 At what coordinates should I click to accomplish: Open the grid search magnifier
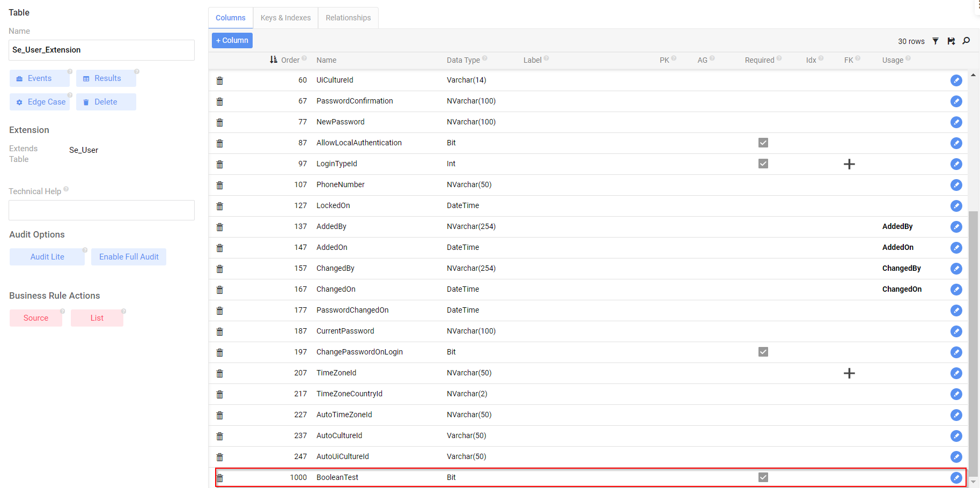click(x=966, y=41)
